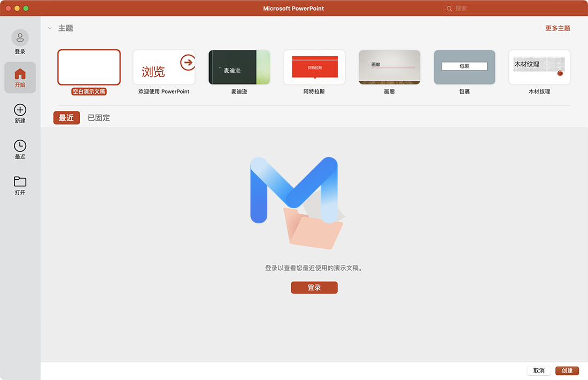Screen dimensions: 588x380
Task: Focus the 搜索 search field
Action: [513, 8]
